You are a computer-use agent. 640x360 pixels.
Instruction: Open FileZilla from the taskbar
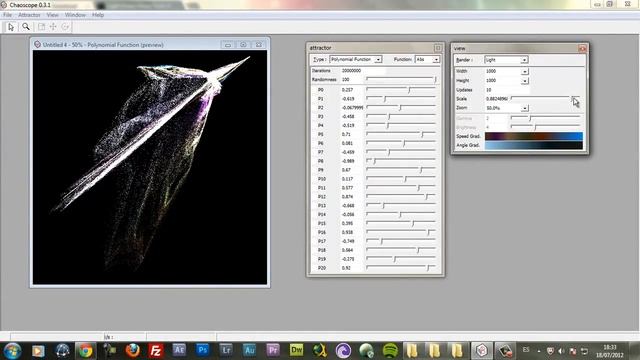tap(156, 351)
